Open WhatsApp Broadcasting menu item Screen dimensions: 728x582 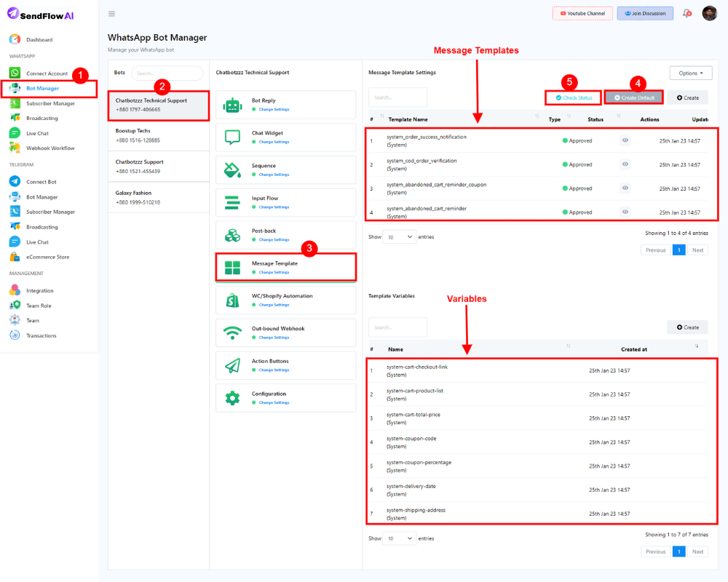(42, 118)
